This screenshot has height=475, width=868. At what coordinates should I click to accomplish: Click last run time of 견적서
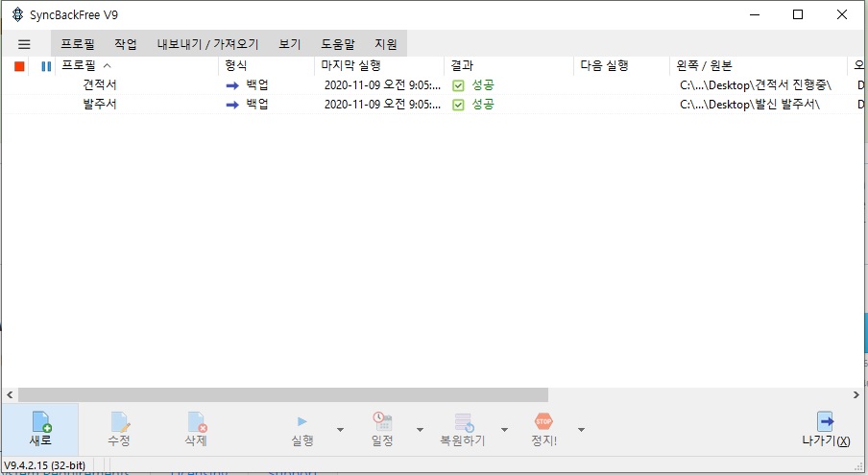(x=382, y=85)
